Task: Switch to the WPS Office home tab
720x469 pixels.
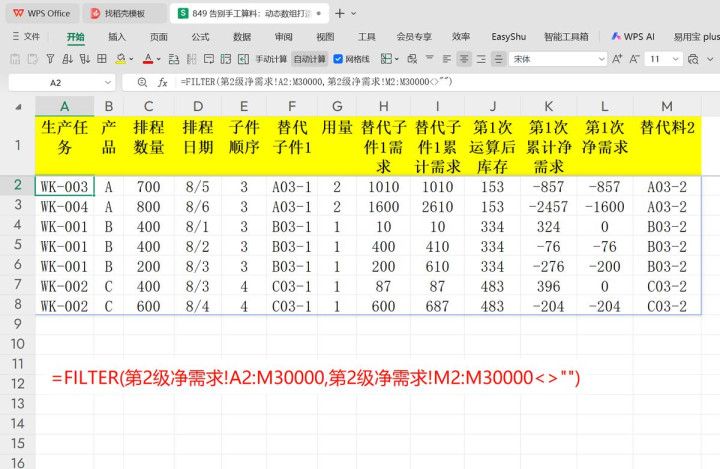Action: click(42, 13)
